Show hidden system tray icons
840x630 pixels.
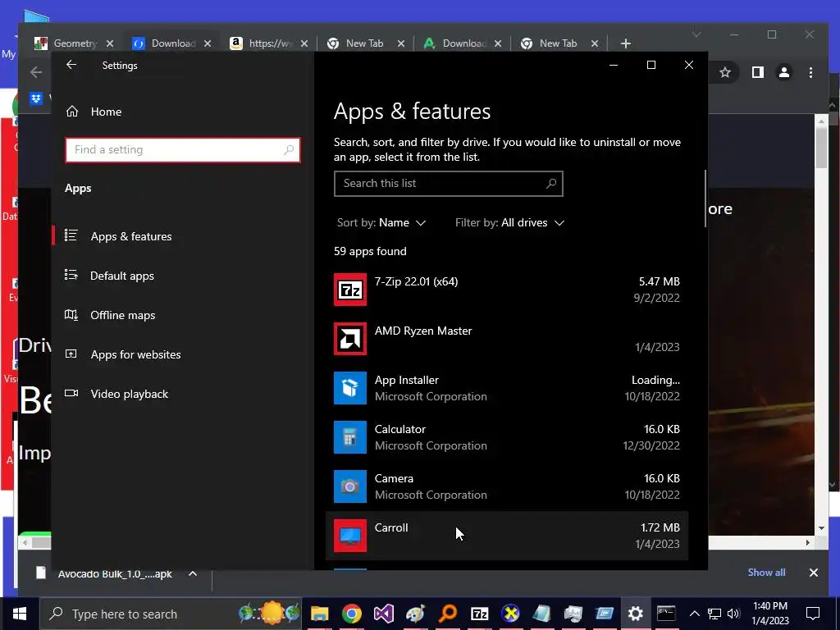tap(694, 614)
